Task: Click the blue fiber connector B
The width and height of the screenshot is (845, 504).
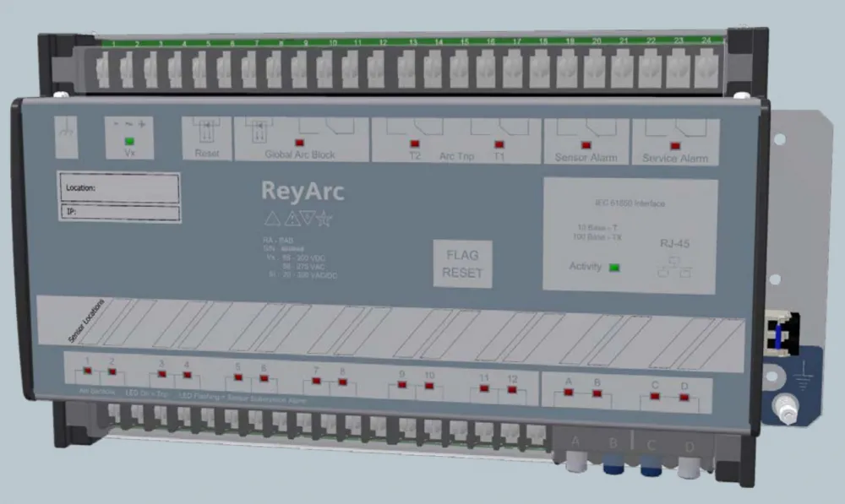Action: (613, 464)
